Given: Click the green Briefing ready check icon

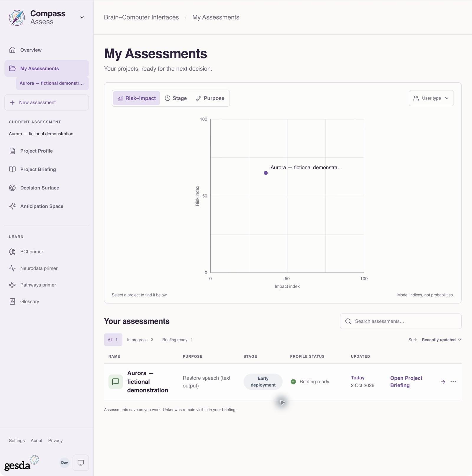Looking at the screenshot, I should [x=293, y=382].
